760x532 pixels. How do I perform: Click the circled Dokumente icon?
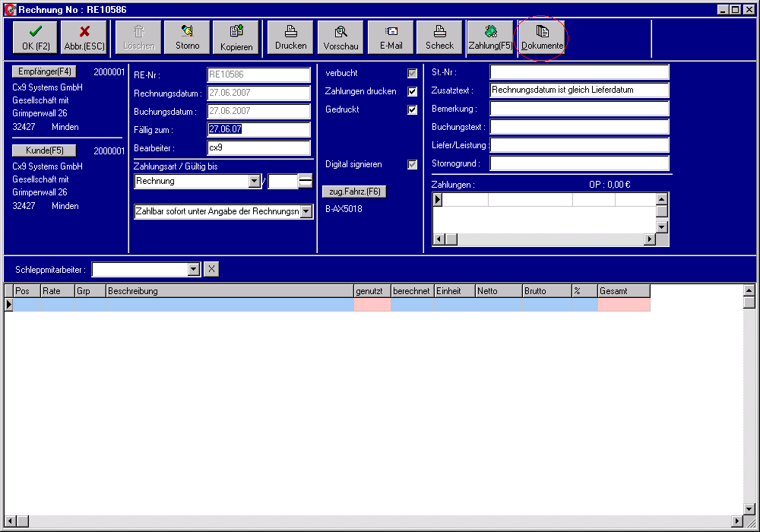[541, 36]
